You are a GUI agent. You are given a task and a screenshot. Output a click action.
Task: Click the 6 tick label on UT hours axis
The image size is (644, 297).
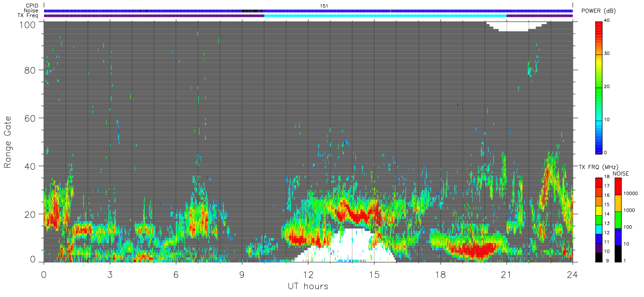[176, 273]
